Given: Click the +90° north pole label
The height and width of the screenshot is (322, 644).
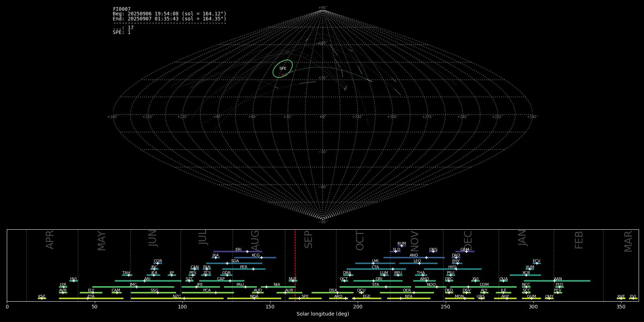Looking at the screenshot, I should 323,8.
